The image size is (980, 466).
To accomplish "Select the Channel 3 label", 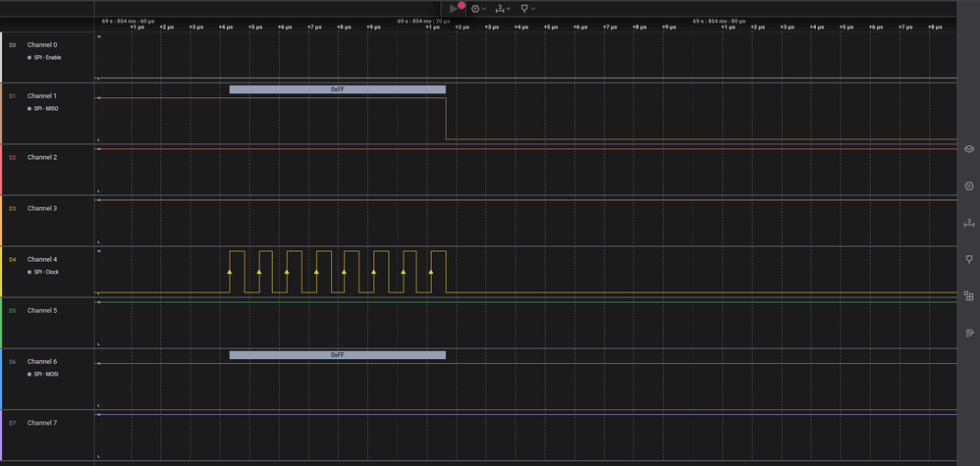I will pyautogui.click(x=42, y=208).
